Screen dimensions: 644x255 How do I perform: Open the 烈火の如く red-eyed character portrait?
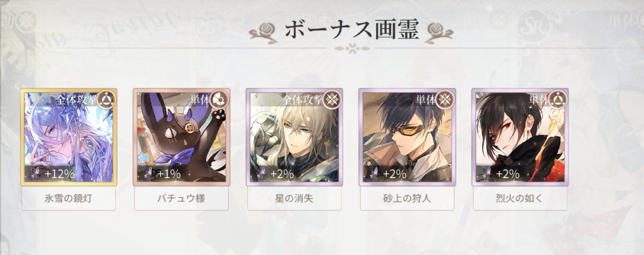pos(520,137)
